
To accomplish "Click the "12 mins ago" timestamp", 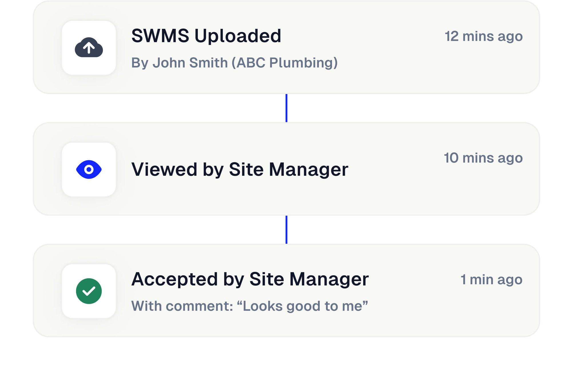I will coord(484,36).
